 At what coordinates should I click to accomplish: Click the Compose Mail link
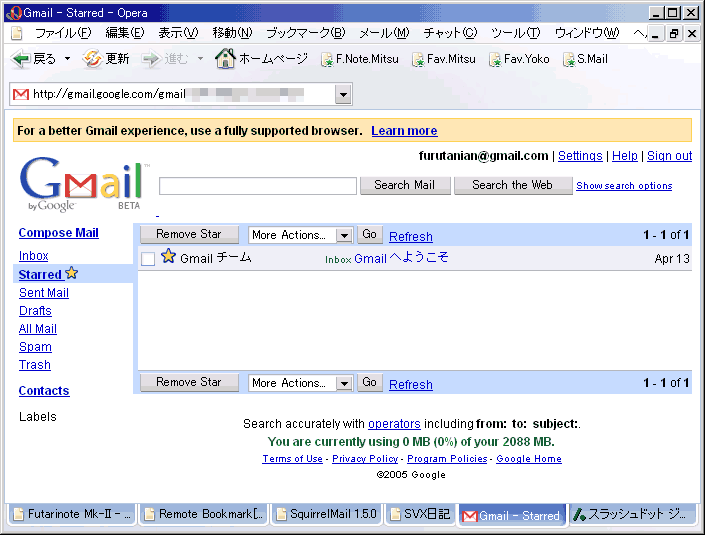[58, 233]
